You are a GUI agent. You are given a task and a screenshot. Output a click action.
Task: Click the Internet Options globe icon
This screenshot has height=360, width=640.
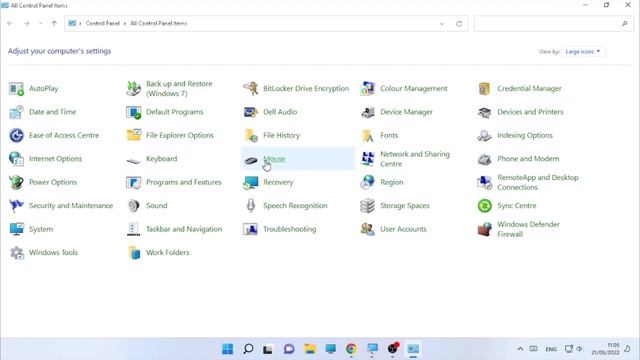16,159
